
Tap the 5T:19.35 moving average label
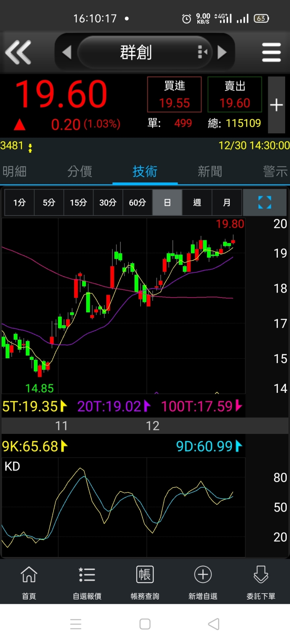coord(35,406)
